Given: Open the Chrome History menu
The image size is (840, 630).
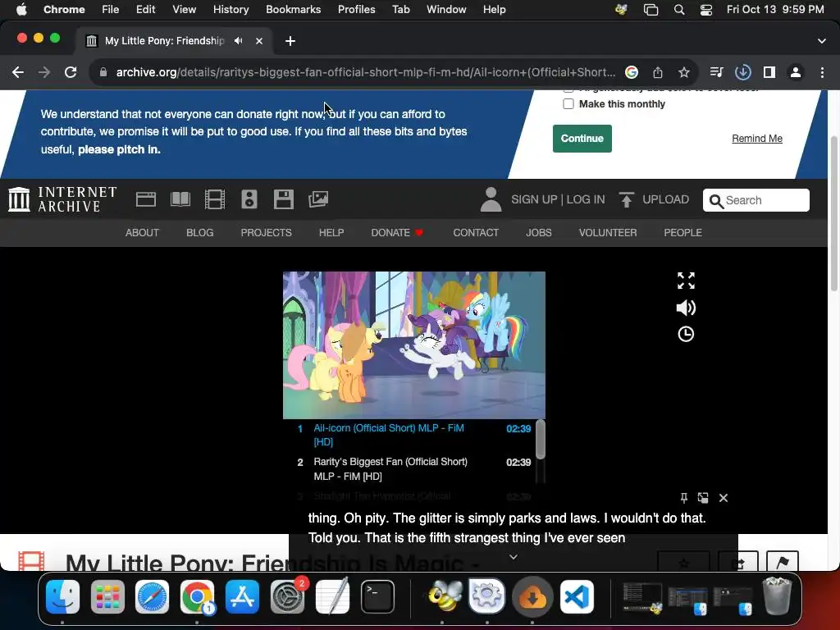Looking at the screenshot, I should [x=231, y=10].
